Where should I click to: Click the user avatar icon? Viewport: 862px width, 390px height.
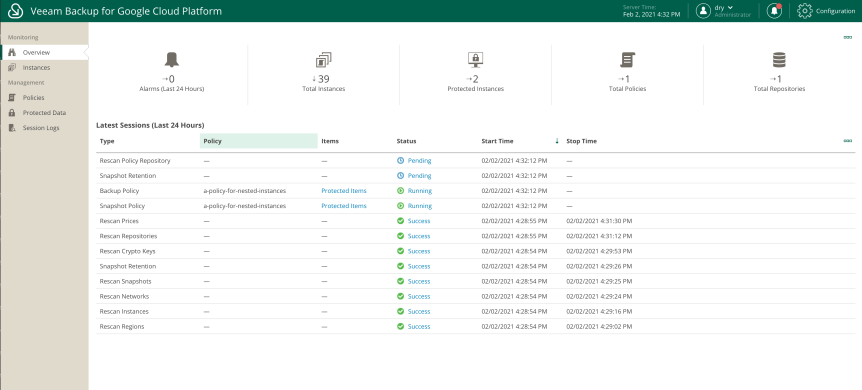703,11
